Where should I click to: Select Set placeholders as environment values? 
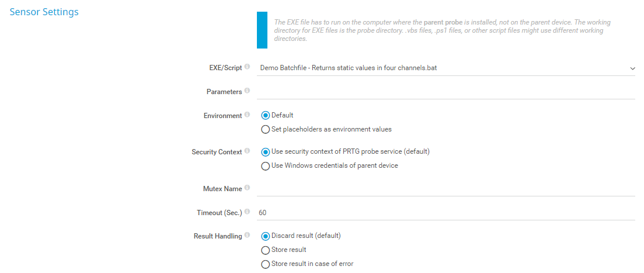tap(266, 129)
